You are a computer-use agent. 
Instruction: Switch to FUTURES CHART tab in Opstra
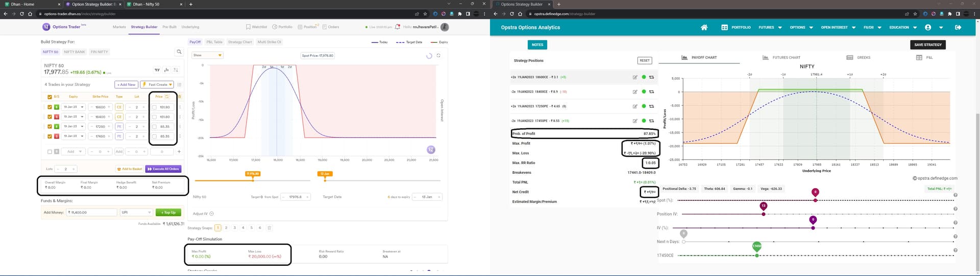(781, 57)
